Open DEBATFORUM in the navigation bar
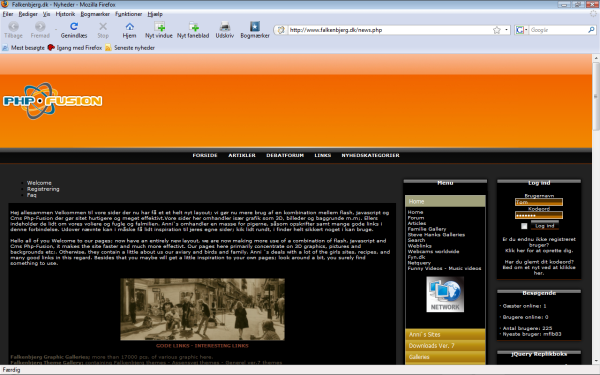 click(x=285, y=155)
